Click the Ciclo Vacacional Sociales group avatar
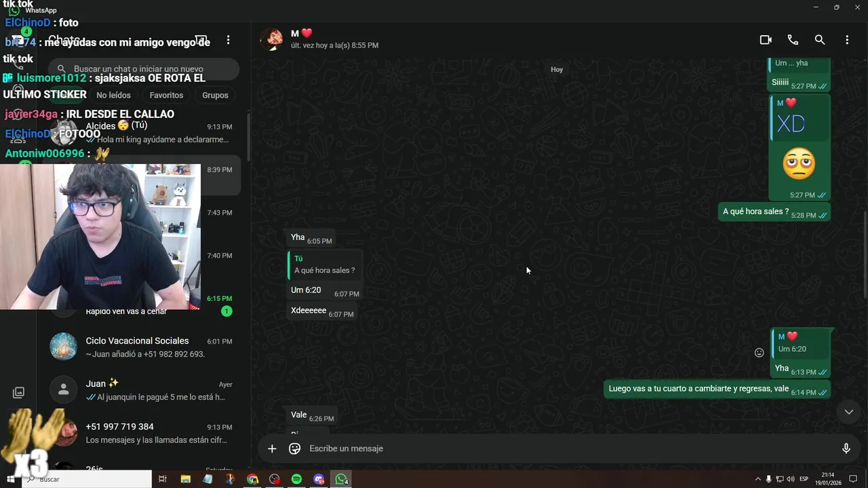The image size is (868, 488). click(63, 346)
